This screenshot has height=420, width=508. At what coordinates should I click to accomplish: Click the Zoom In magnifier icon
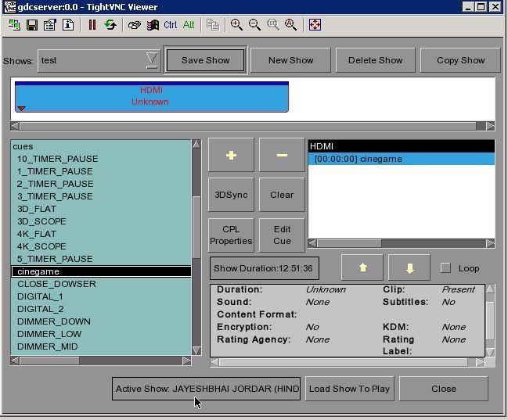[236, 25]
